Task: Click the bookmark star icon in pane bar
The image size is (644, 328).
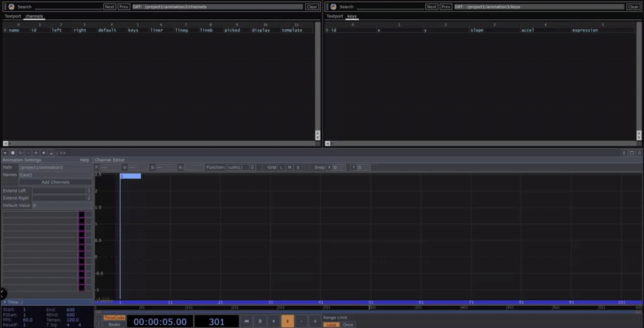Action: [44, 152]
